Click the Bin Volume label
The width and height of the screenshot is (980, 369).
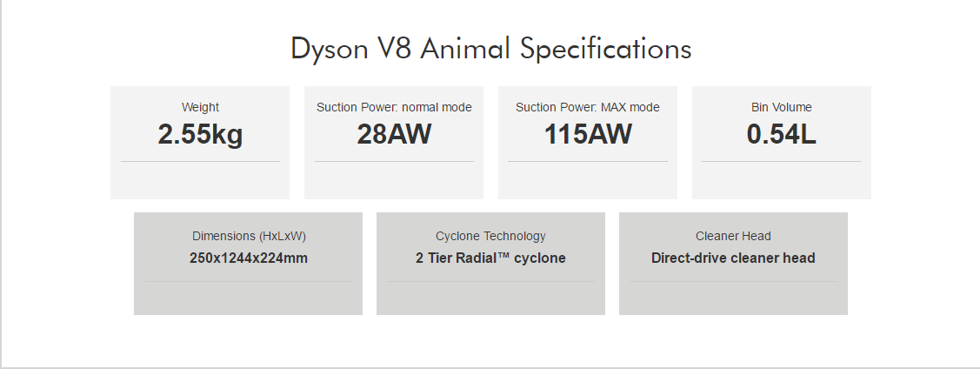click(x=782, y=108)
